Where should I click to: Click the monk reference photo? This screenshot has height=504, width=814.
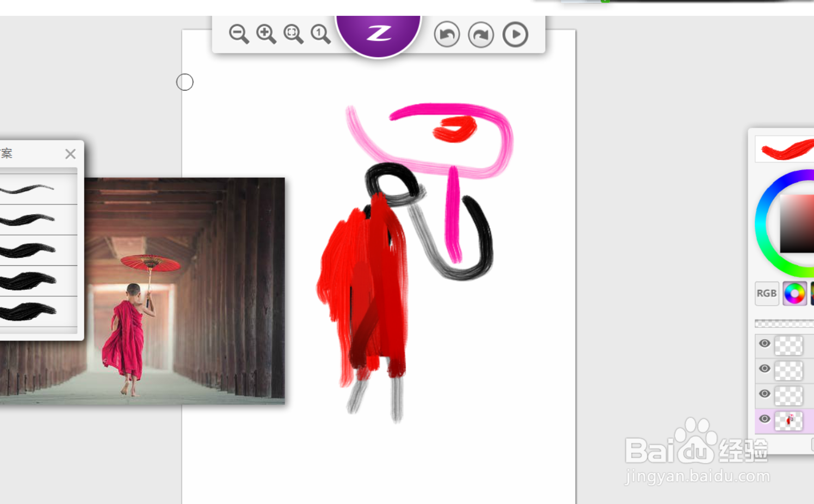tap(184, 291)
